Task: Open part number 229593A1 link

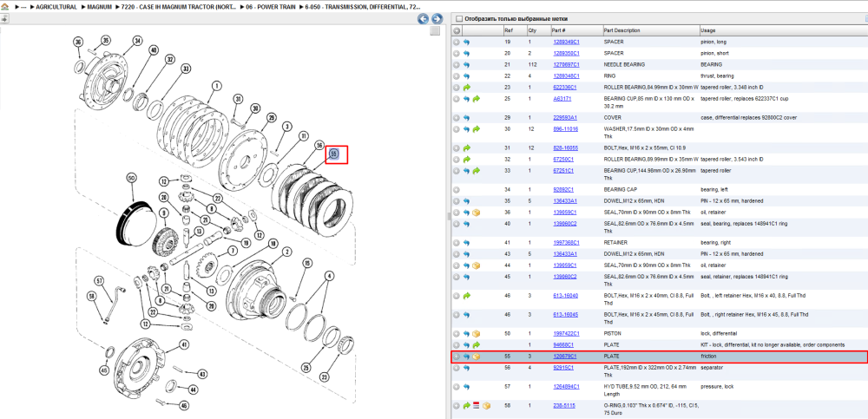Action: point(565,118)
